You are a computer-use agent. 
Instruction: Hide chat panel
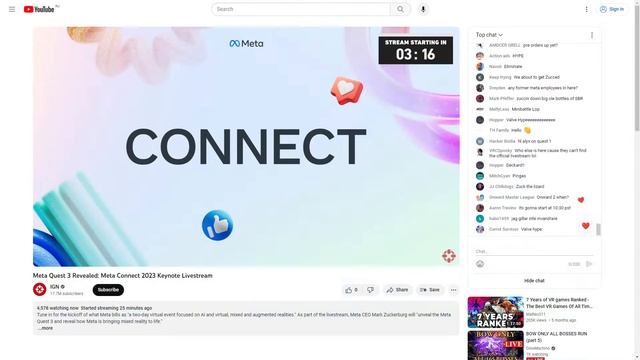[534, 281]
